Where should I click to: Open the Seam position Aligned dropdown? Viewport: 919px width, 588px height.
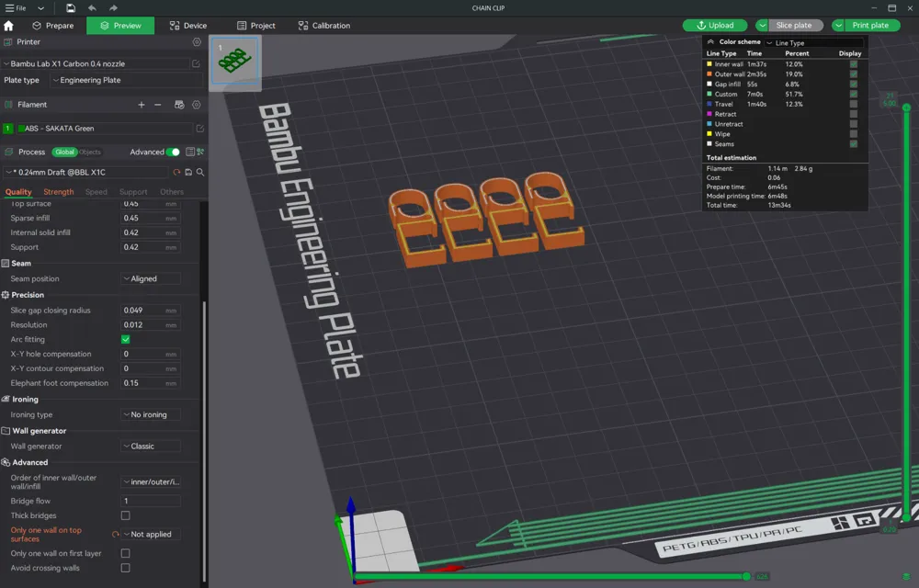[x=150, y=278]
